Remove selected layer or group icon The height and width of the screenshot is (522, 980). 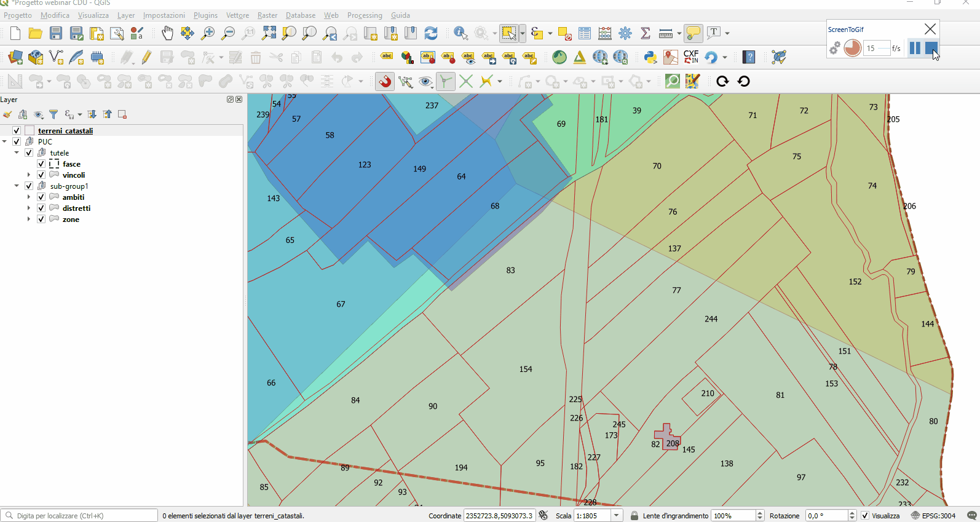click(122, 114)
